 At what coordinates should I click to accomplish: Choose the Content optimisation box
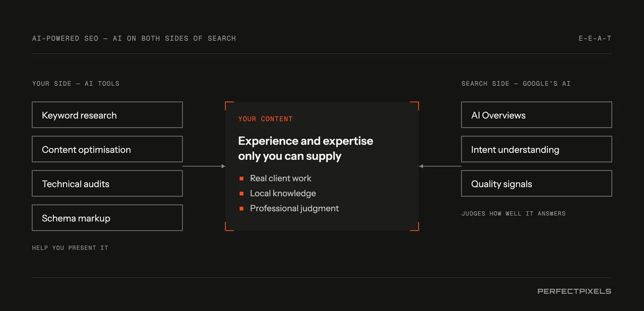[107, 149]
